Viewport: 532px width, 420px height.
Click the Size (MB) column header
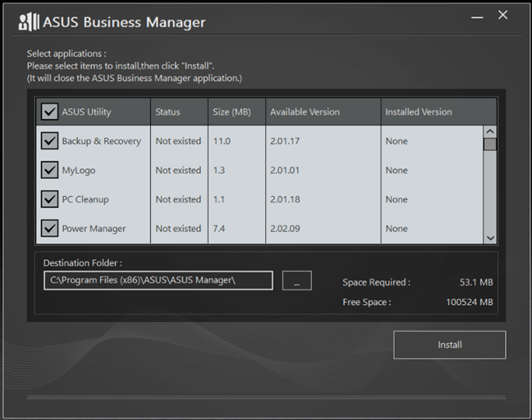pos(236,112)
